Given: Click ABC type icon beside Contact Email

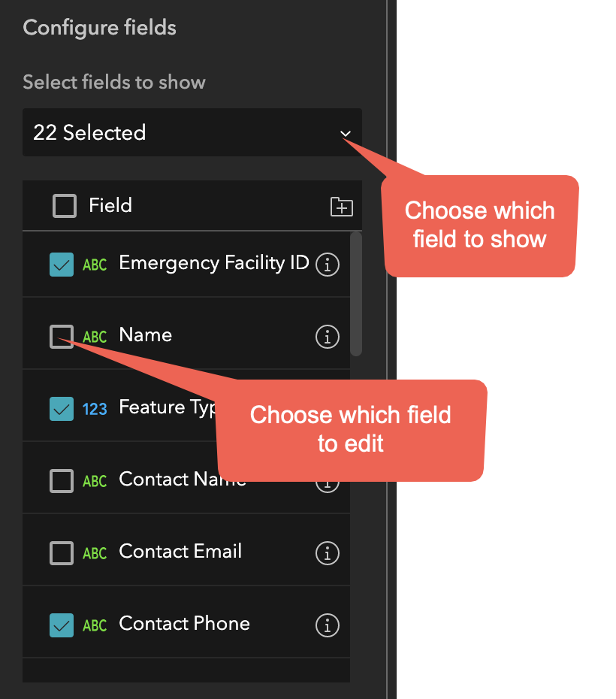Looking at the screenshot, I should pyautogui.click(x=95, y=553).
